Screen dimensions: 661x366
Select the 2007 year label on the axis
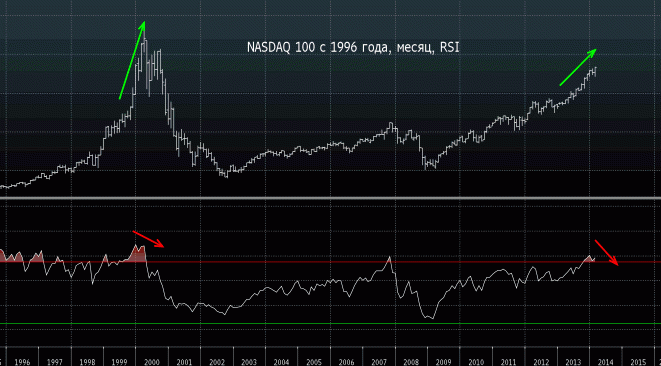pos(379,362)
